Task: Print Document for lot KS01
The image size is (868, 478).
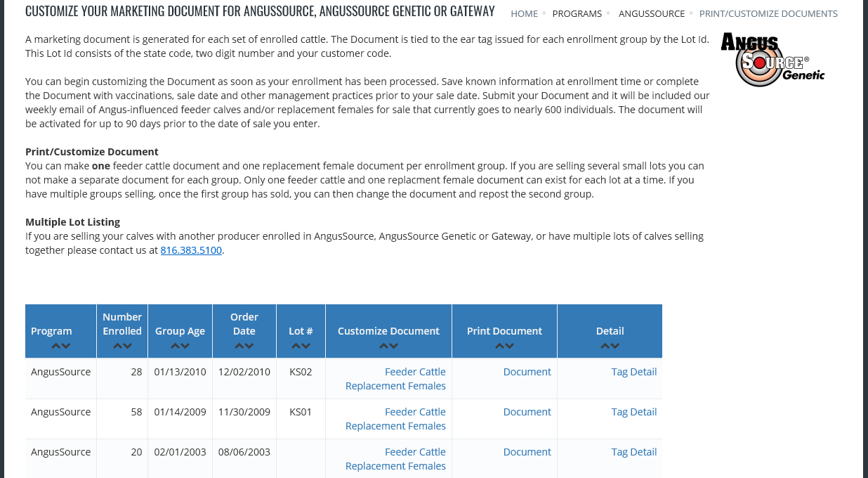Action: point(527,412)
